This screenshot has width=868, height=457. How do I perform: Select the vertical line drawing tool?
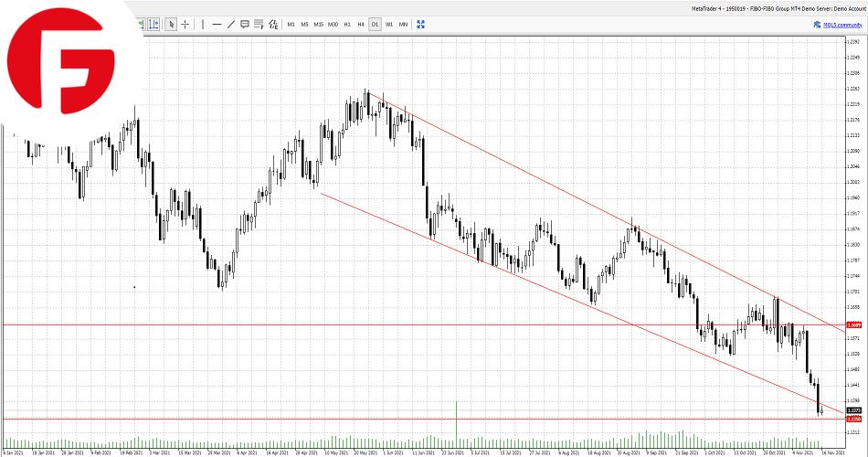202,25
